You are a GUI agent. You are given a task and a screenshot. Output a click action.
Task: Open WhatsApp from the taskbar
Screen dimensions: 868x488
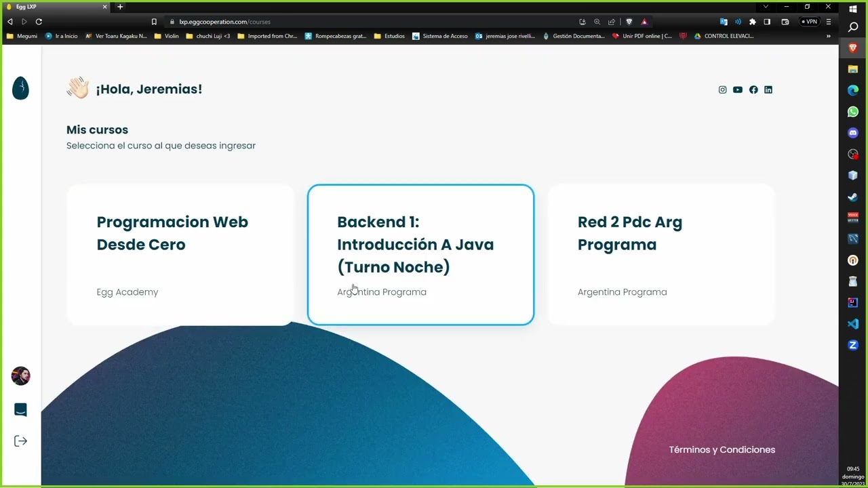pos(853,112)
